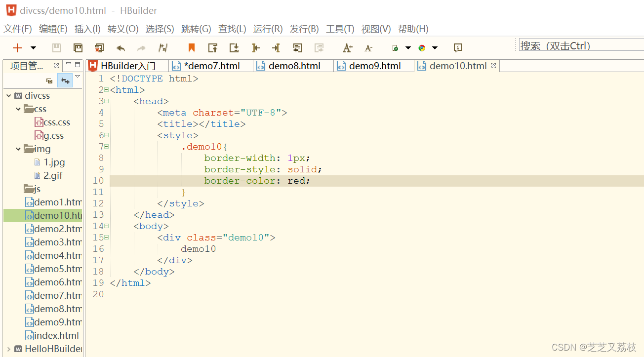Screen dimensions: 644x357
Task: Fold the head block on line 3
Action: (x=106, y=101)
